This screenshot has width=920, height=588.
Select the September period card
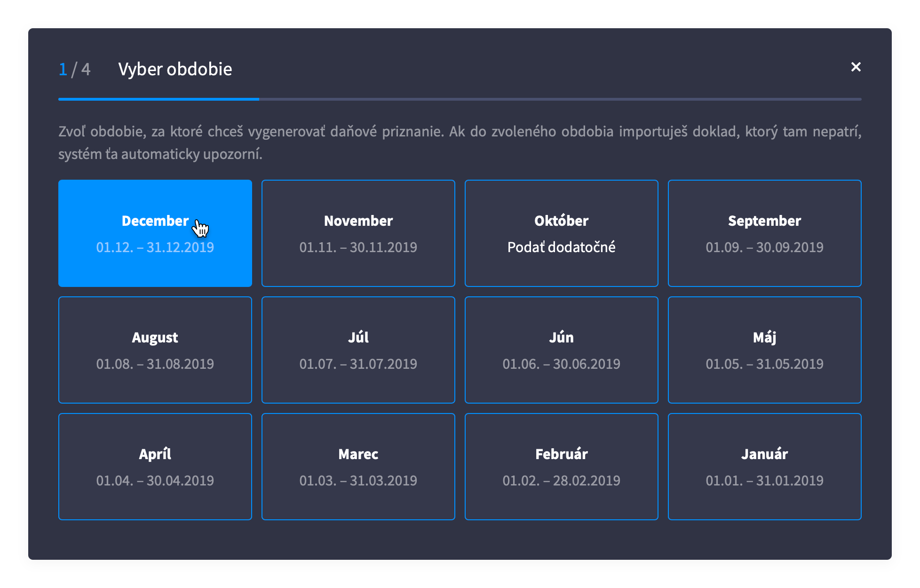coord(765,233)
